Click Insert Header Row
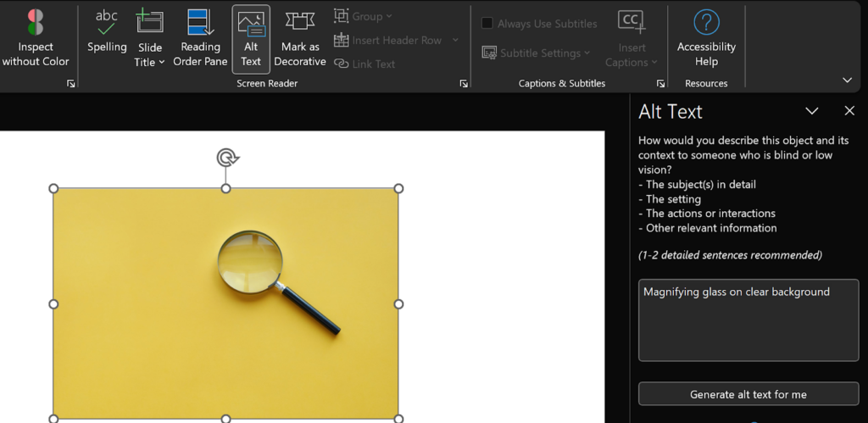 (x=396, y=40)
